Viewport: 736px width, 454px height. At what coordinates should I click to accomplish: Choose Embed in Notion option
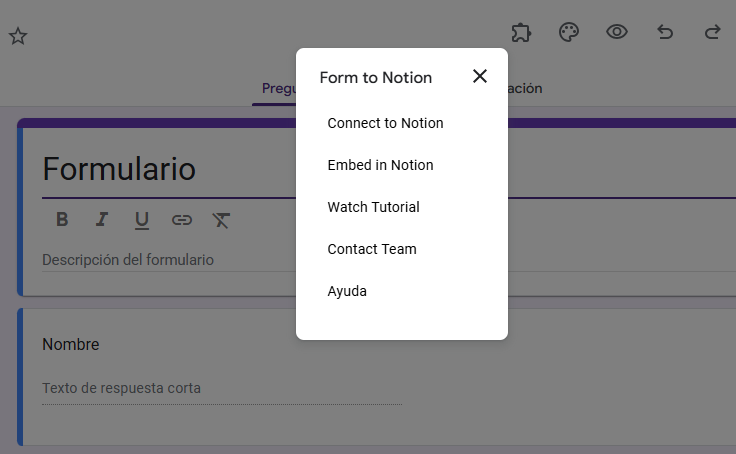click(x=380, y=165)
